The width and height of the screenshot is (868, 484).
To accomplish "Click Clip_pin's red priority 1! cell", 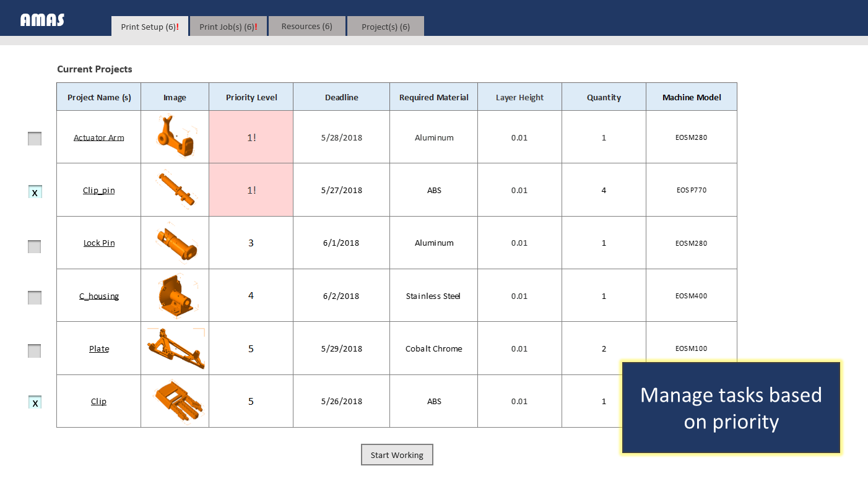I will point(251,190).
